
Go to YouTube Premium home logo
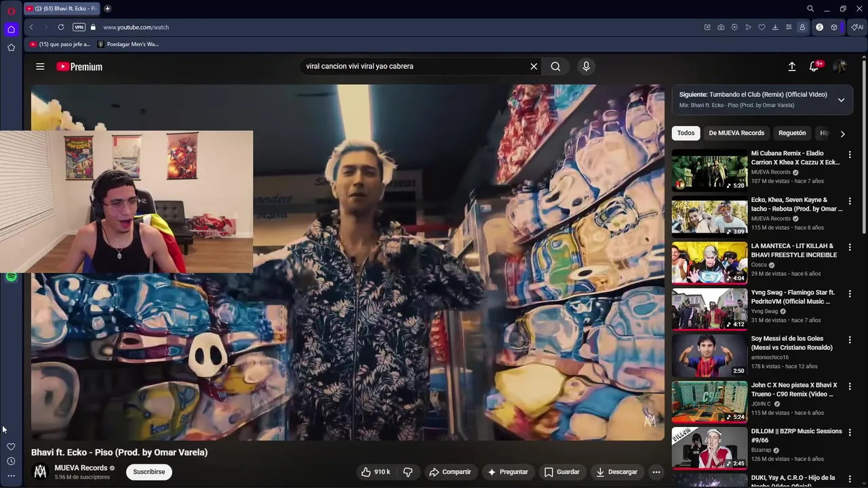(x=79, y=66)
